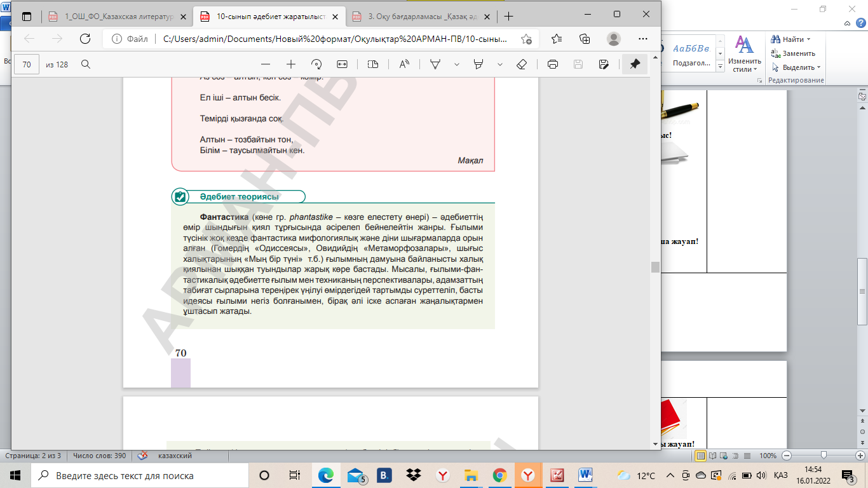Click the PDF page number field showing 70
The image size is (868, 488).
(x=27, y=64)
